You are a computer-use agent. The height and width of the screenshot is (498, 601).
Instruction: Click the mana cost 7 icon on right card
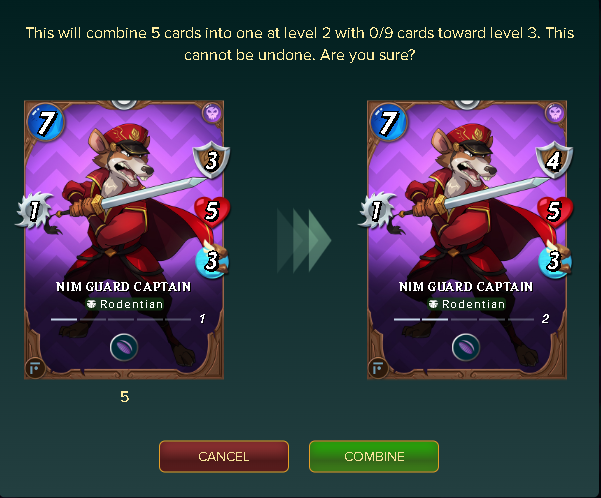pyautogui.click(x=389, y=122)
